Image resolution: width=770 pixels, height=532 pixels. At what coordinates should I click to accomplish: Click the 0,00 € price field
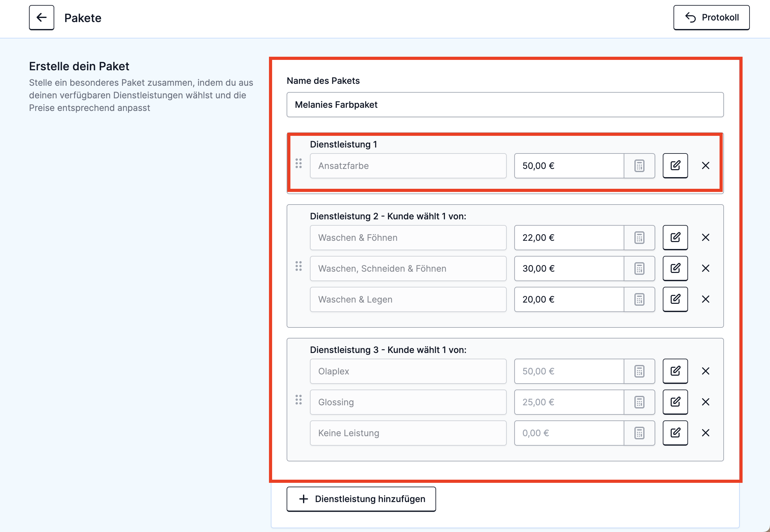[569, 433]
